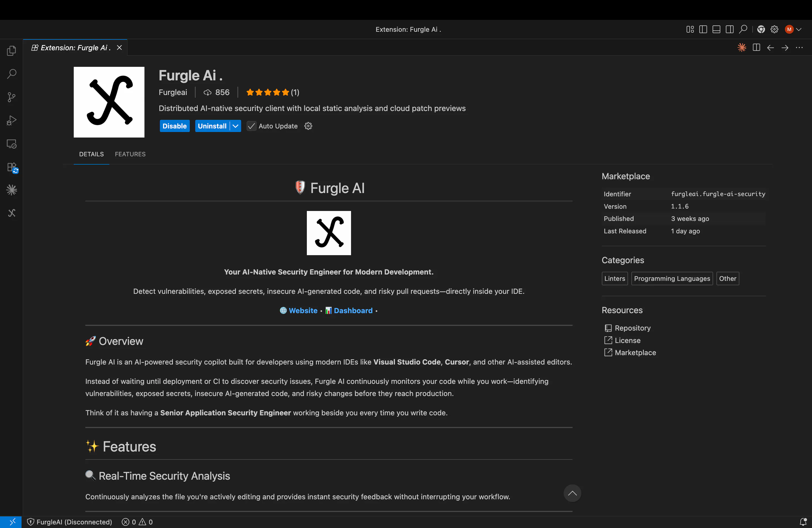Open the Search view in activity bar
Screen dimensions: 812x528
click(x=12, y=74)
